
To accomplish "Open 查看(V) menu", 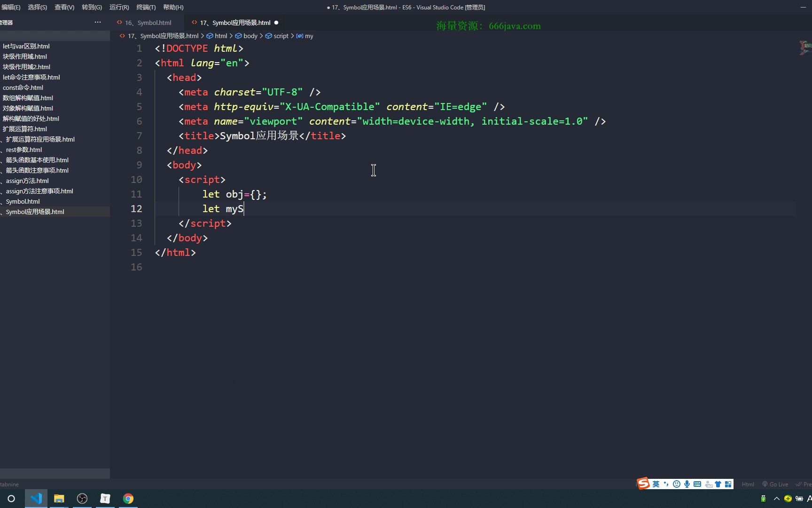I will tap(64, 7).
